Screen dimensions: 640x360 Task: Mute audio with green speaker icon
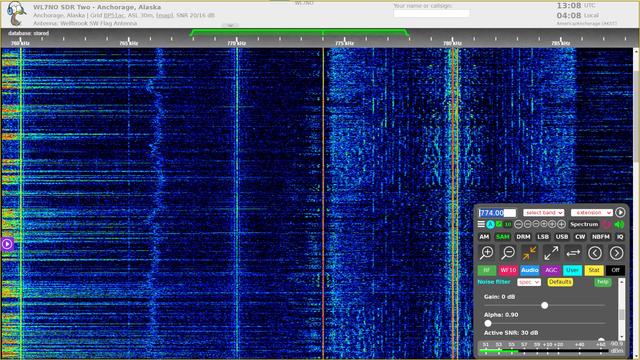pos(619,224)
